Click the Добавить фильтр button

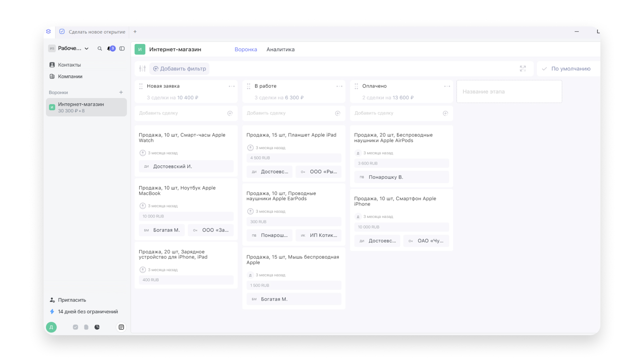[179, 69]
